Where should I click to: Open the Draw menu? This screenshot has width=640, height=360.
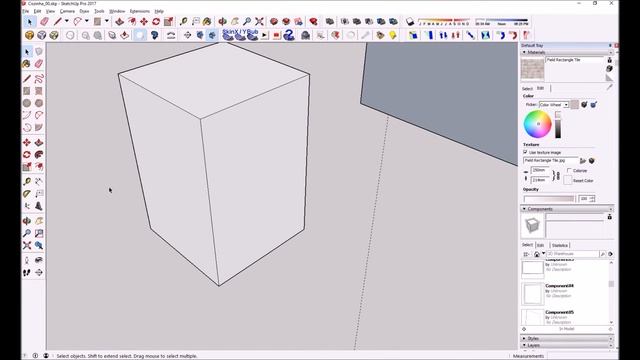click(x=84, y=11)
